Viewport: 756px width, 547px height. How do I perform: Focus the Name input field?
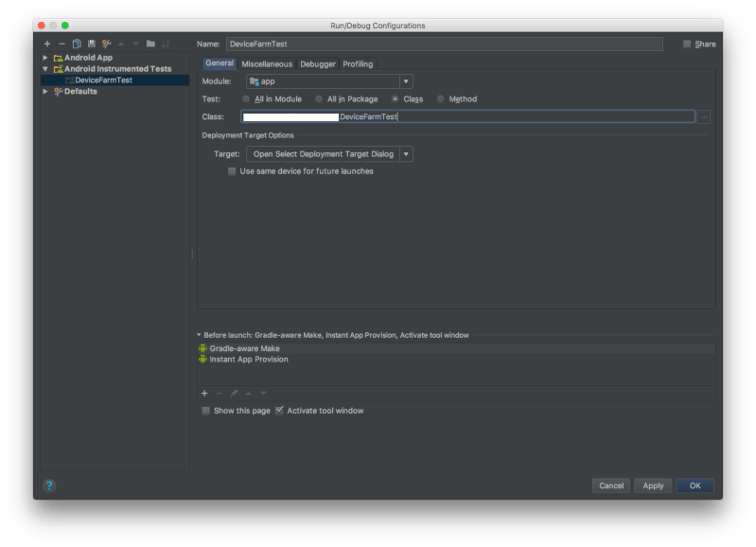tap(444, 44)
